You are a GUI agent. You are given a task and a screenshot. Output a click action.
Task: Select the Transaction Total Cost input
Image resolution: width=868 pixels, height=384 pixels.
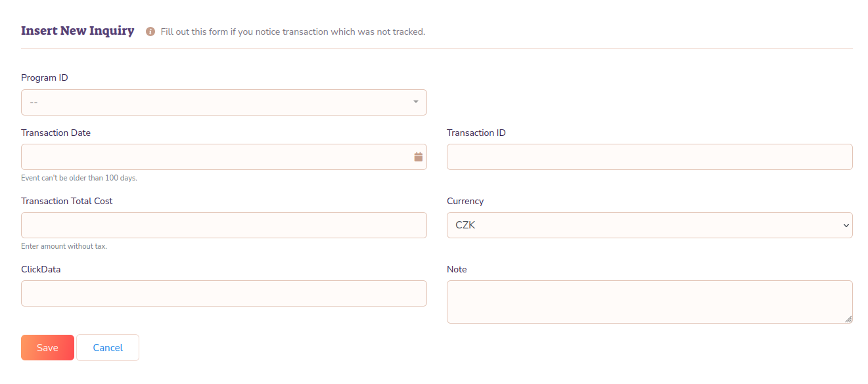(223, 225)
